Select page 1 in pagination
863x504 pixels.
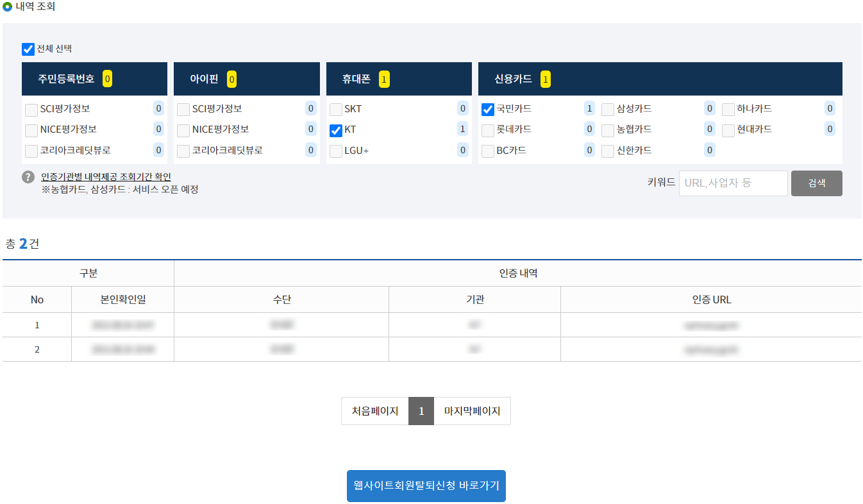click(x=421, y=411)
